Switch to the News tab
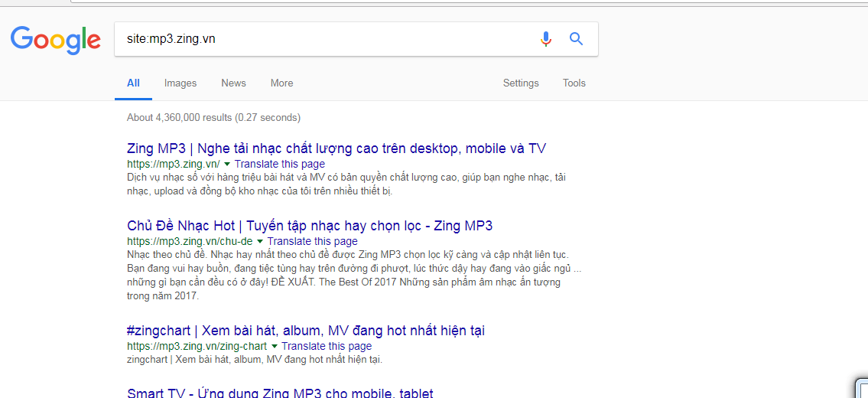 coord(233,83)
